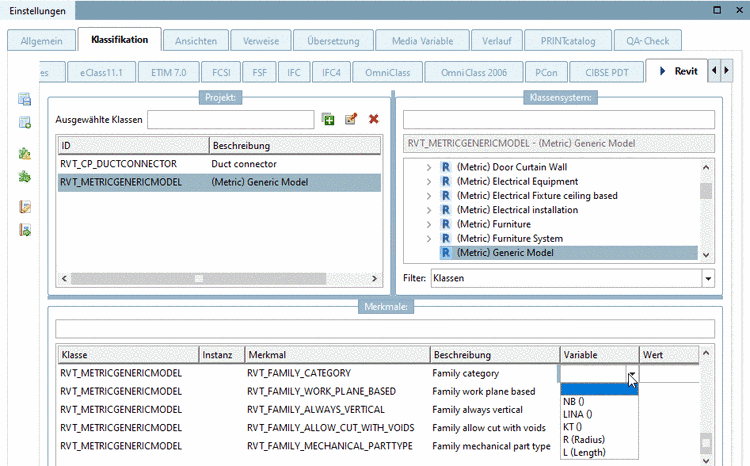Click the fourth left sidebar icon from top
Viewport: 750px width, 466px height.
(25, 177)
